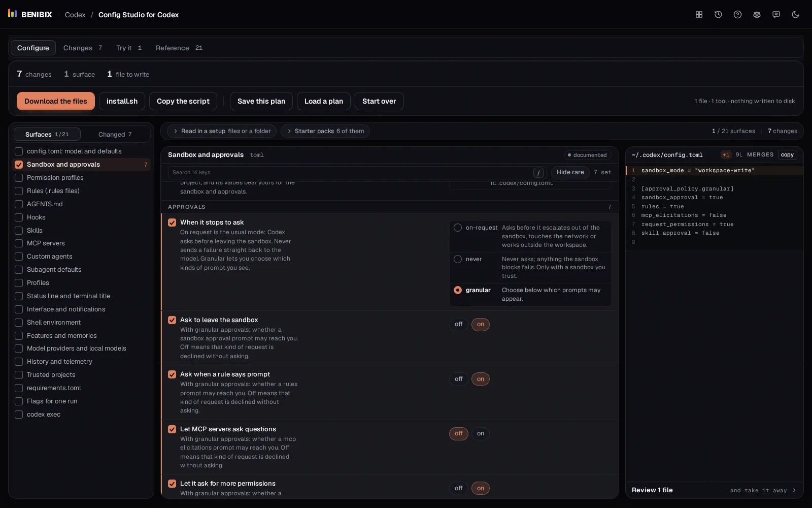Toggle dark mode moon icon
The height and width of the screenshot is (508, 812).
[795, 15]
